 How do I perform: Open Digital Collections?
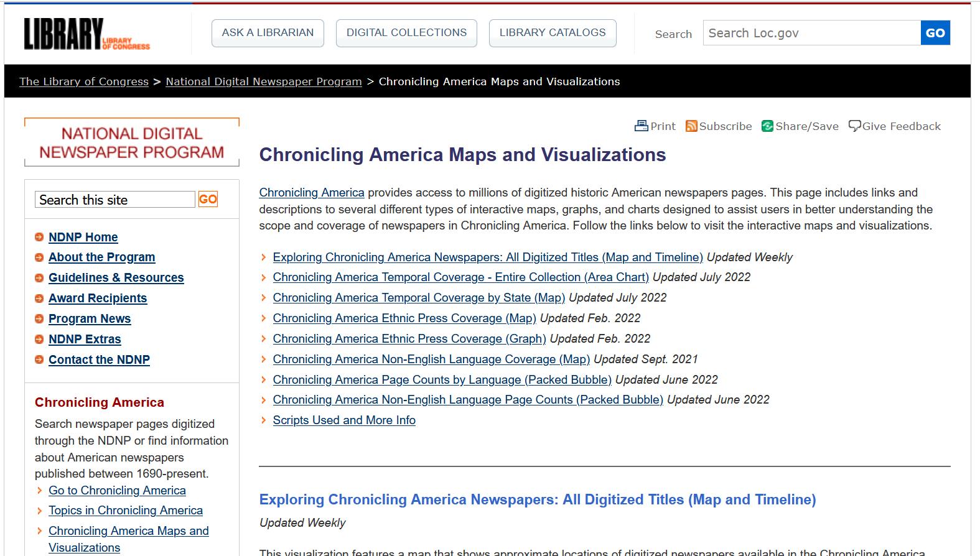point(406,33)
